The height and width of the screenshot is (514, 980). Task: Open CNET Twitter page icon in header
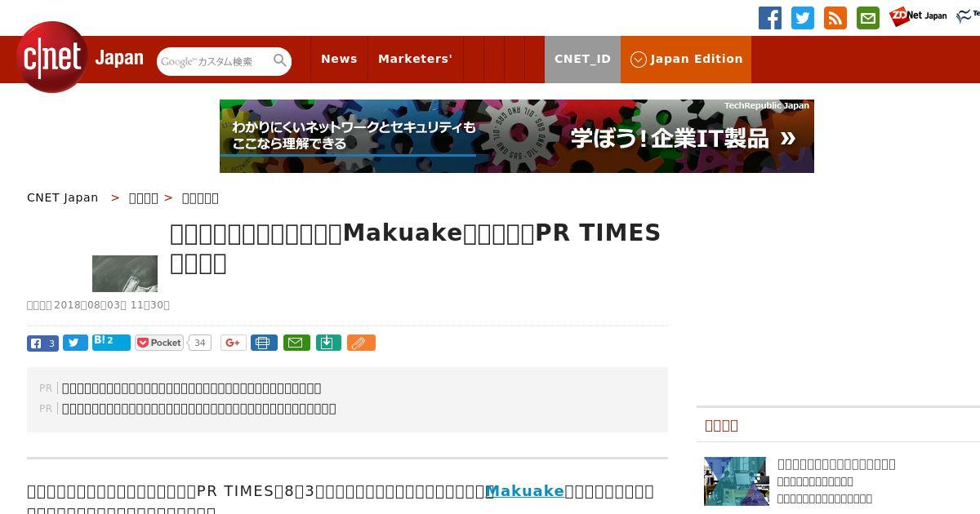click(x=803, y=18)
